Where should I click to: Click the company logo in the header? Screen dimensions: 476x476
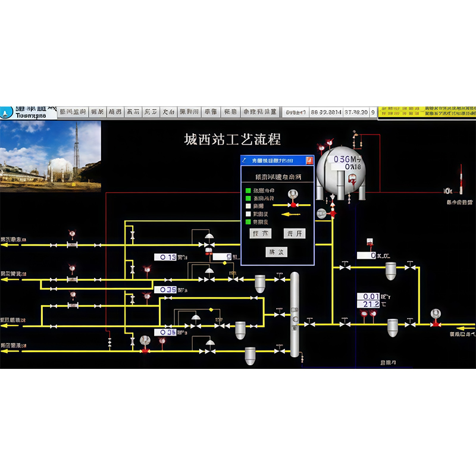click(7, 112)
